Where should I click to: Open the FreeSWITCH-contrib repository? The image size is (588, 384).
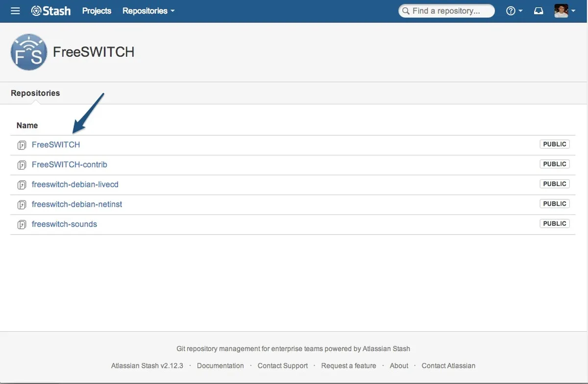70,165
